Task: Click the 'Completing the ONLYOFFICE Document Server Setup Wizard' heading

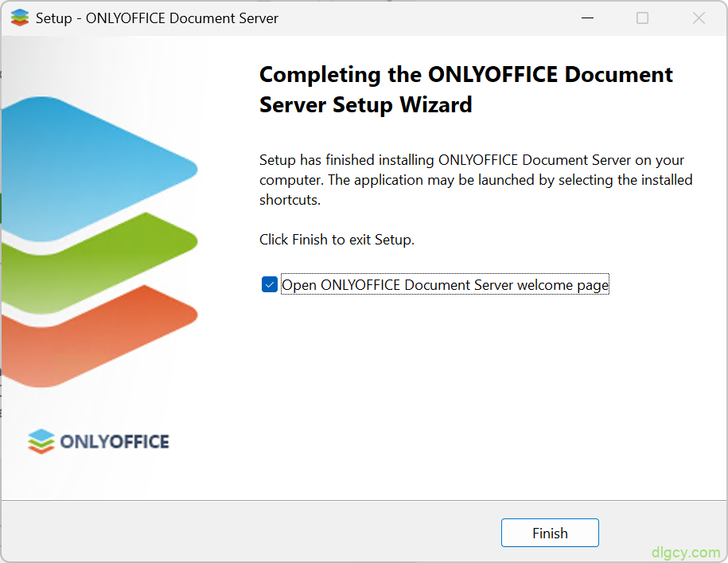Action: [465, 90]
